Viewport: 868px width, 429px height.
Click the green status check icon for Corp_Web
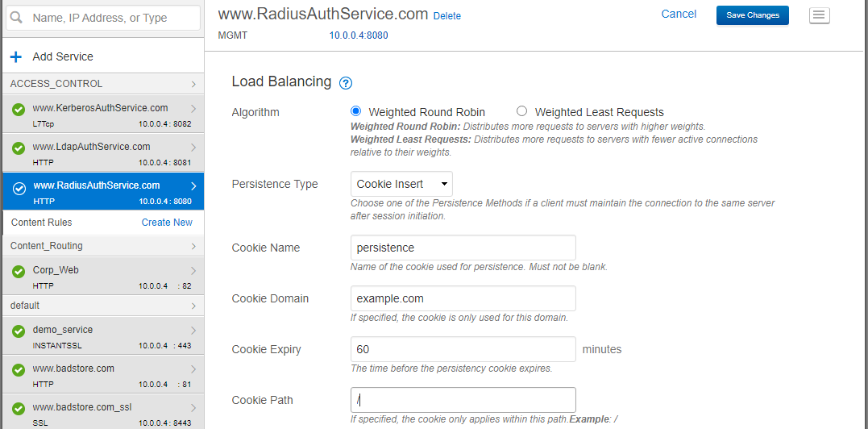19,272
